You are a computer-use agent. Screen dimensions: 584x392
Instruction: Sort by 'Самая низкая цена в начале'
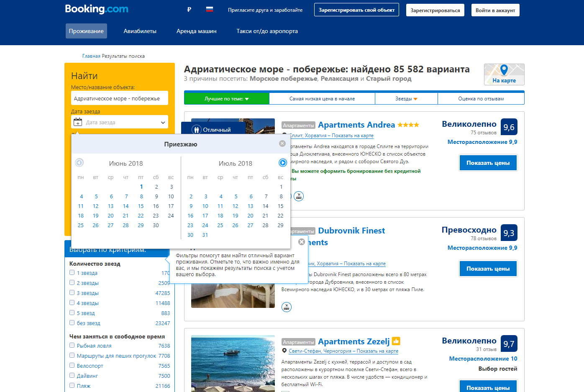click(x=322, y=99)
